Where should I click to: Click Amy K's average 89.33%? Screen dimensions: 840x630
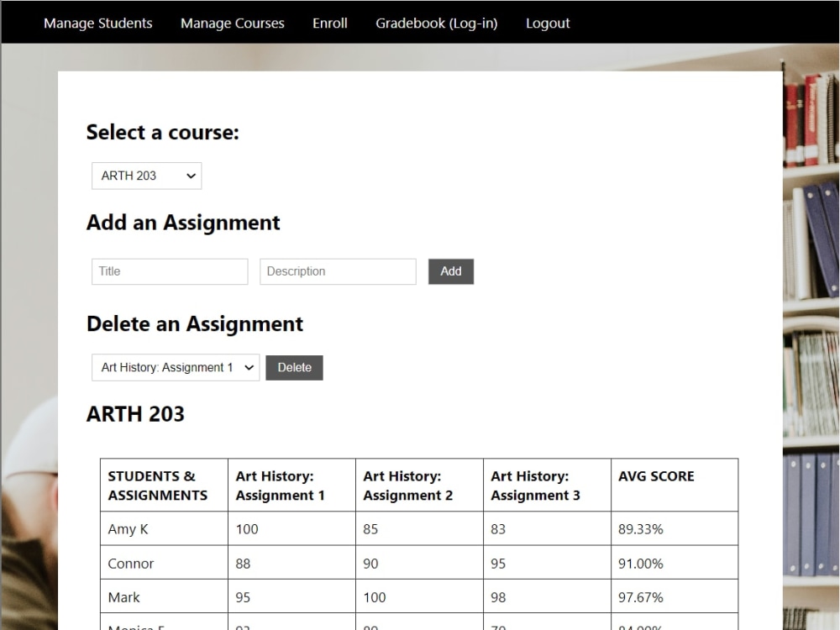[x=675, y=528]
